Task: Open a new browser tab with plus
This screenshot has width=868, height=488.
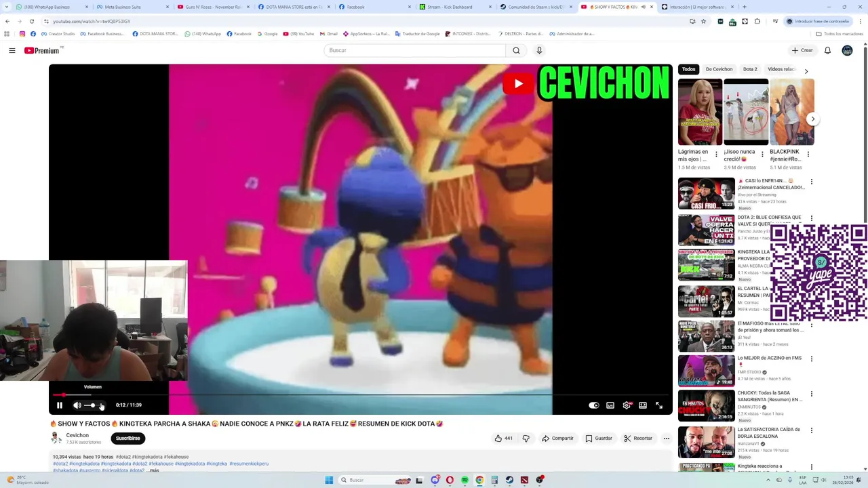Action: (x=744, y=7)
